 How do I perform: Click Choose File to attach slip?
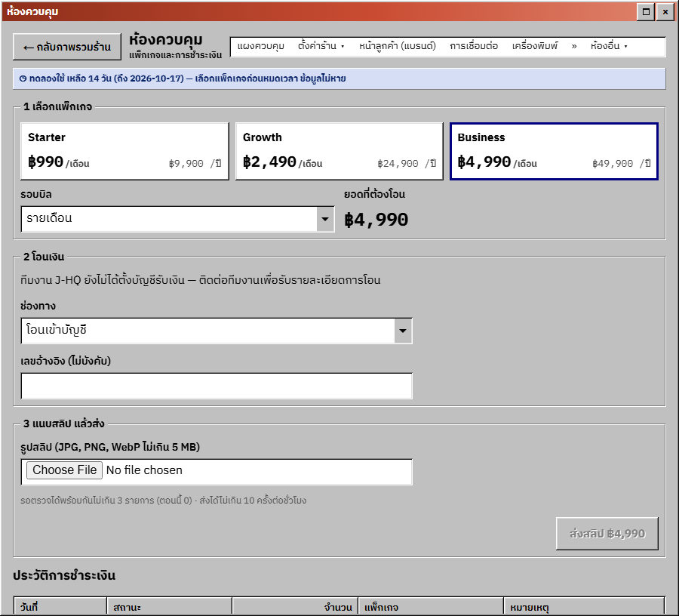click(65, 470)
